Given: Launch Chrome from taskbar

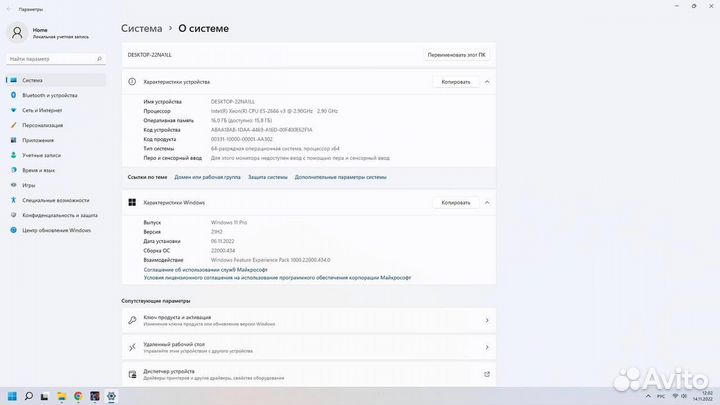Looking at the screenshot, I should [78, 396].
